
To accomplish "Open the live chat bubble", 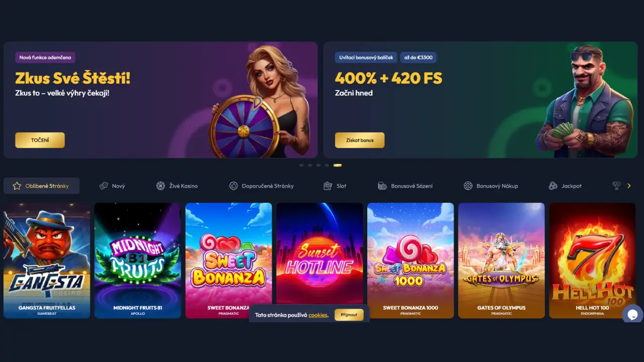I will (x=632, y=315).
